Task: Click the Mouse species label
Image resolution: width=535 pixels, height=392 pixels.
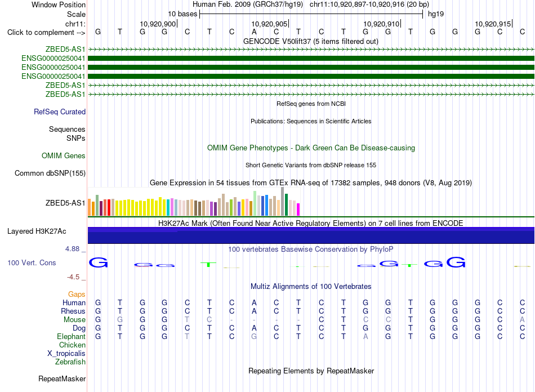Action: click(x=74, y=320)
